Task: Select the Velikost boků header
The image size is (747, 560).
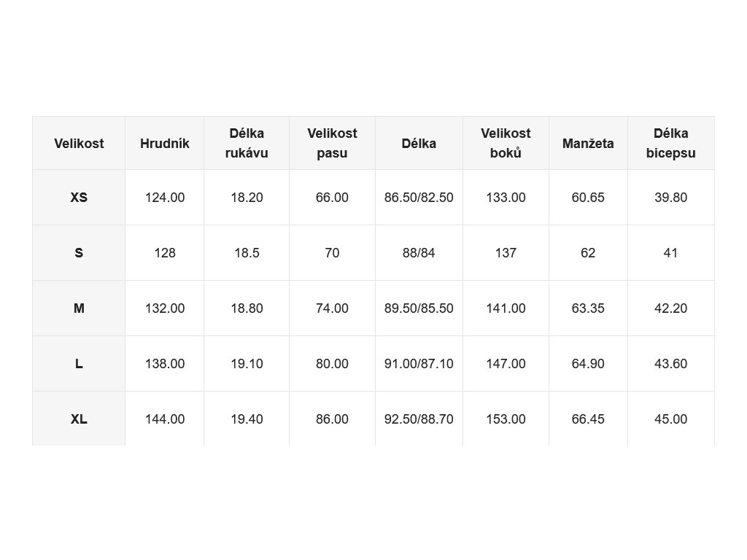Action: coord(506,144)
